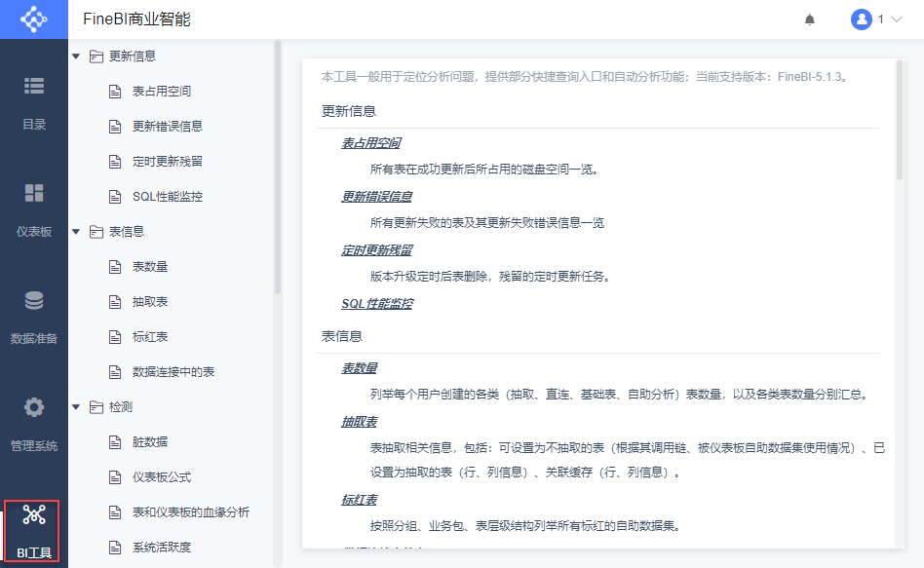Click the content panel vertical scrollbar
The height and width of the screenshot is (568, 924).
(x=900, y=120)
